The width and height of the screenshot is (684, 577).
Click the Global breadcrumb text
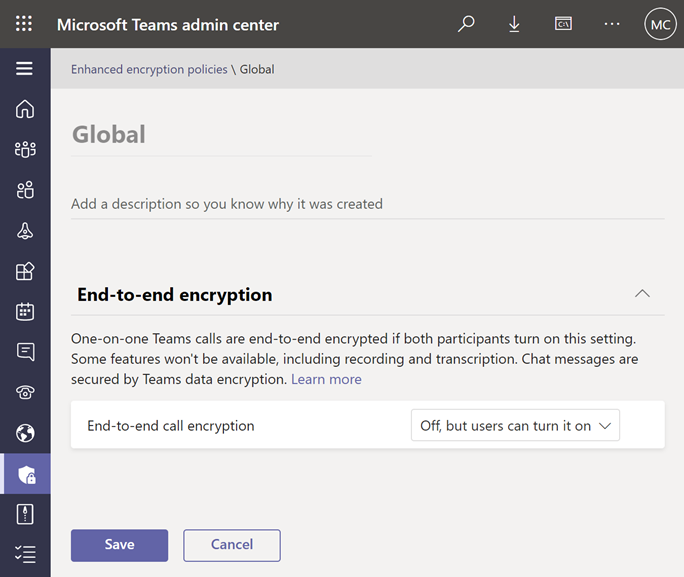coord(257,69)
